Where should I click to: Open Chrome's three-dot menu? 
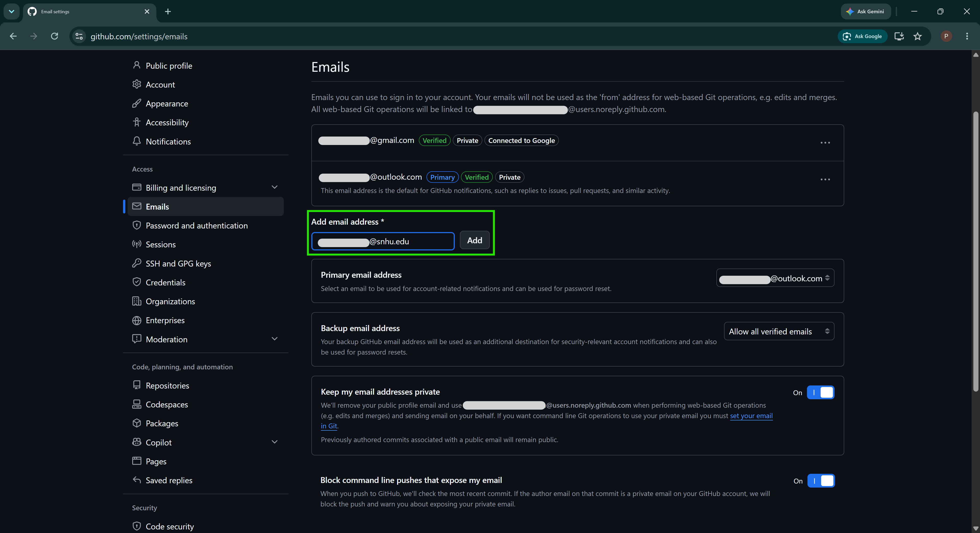point(967,36)
